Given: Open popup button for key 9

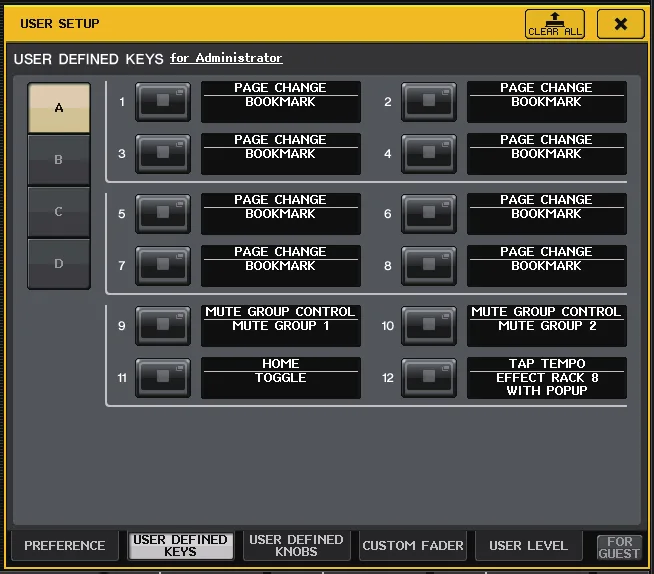Looking at the screenshot, I should [x=163, y=326].
